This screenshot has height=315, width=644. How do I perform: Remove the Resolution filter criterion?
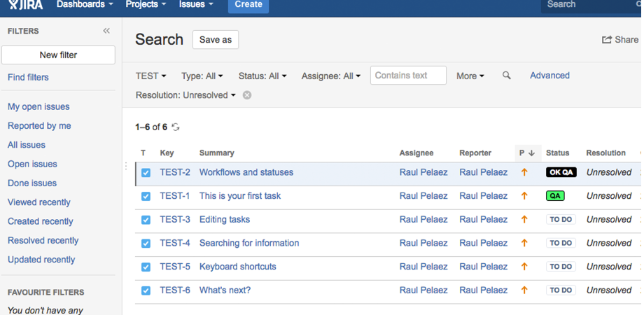(247, 95)
